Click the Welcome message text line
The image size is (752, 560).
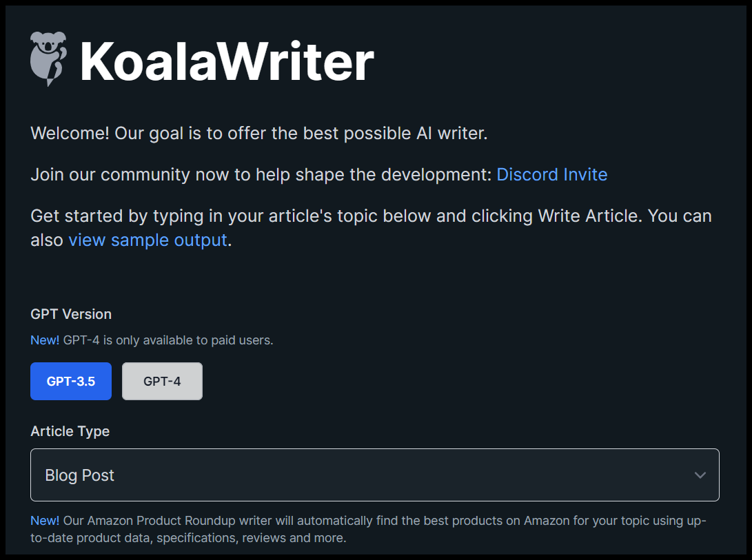pos(258,133)
